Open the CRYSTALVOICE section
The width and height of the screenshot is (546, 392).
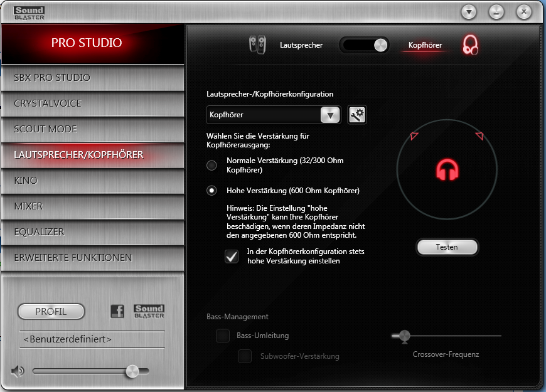pos(93,103)
